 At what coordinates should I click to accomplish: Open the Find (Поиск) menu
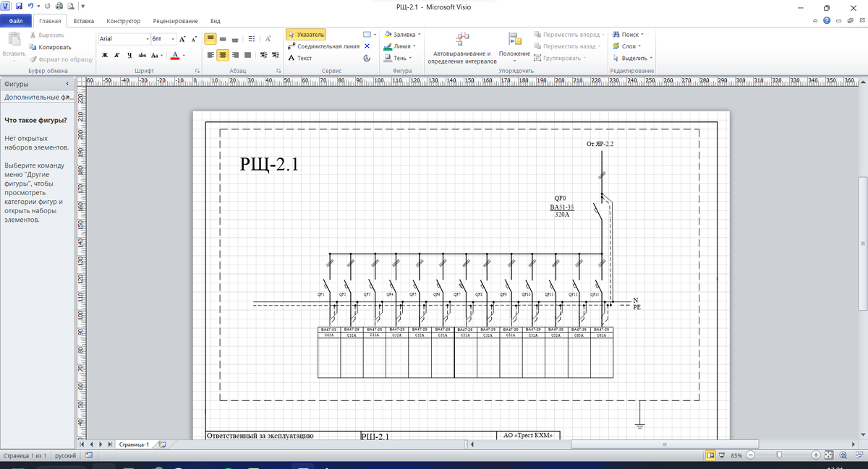tap(628, 34)
